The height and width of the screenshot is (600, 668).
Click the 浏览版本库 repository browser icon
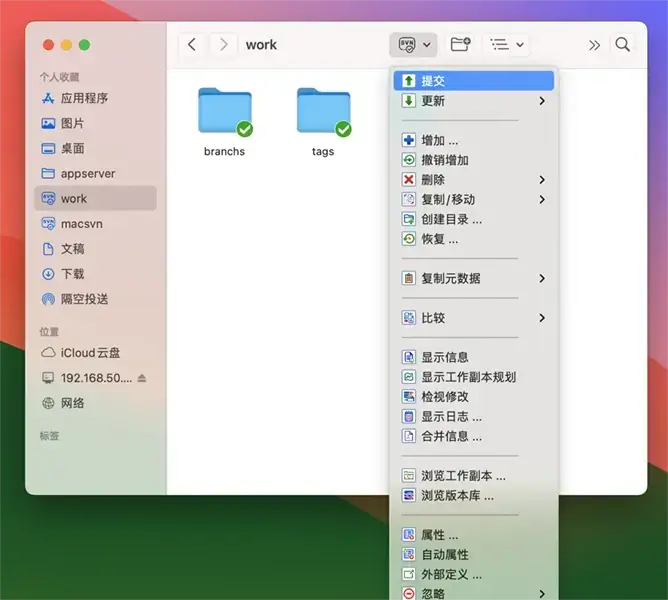pos(409,495)
